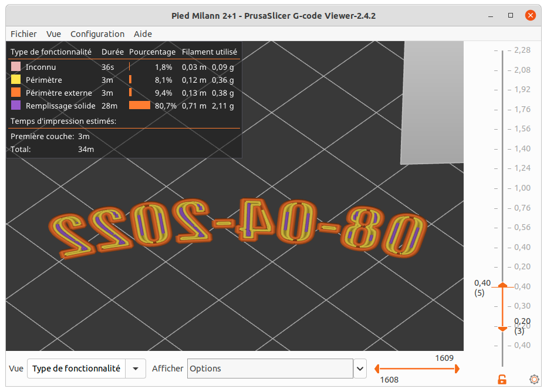
Task: Click the 2,28 layer height tick label
Action: pos(522,50)
